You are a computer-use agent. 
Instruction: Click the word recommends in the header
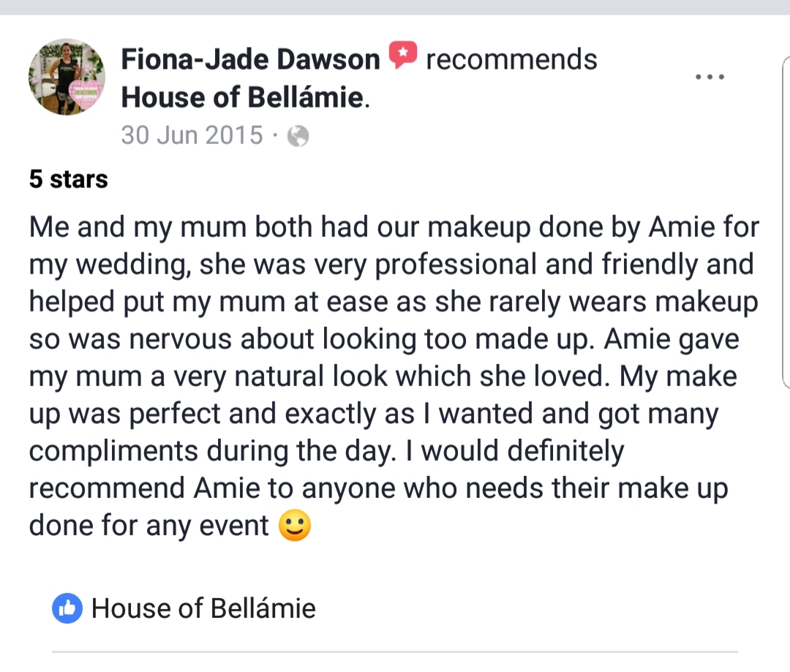point(512,59)
